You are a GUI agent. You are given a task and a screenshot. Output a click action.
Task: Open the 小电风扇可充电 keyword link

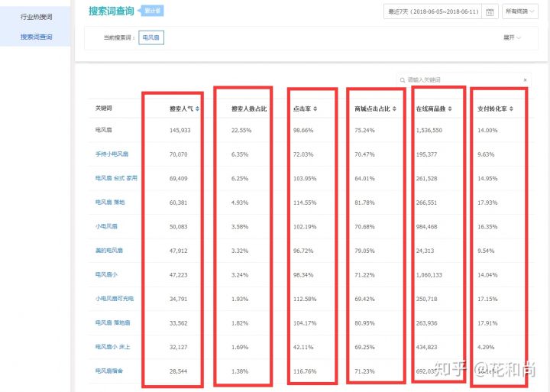click(x=115, y=299)
